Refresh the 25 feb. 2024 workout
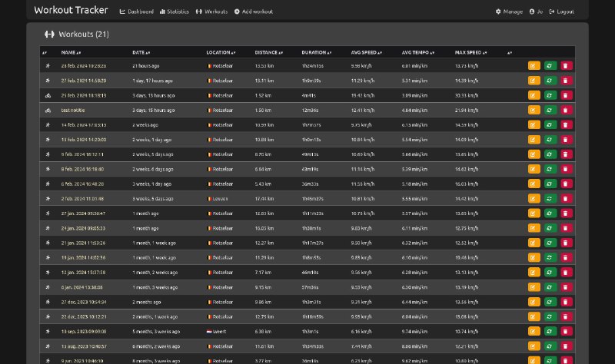This screenshot has height=364, width=615. coord(550,95)
